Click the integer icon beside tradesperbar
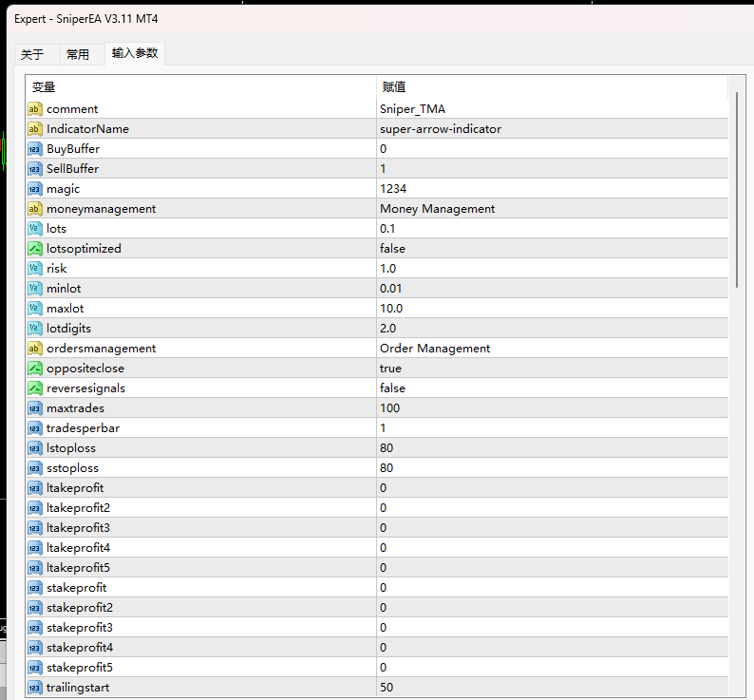The width and height of the screenshot is (754, 700). pyautogui.click(x=34, y=428)
